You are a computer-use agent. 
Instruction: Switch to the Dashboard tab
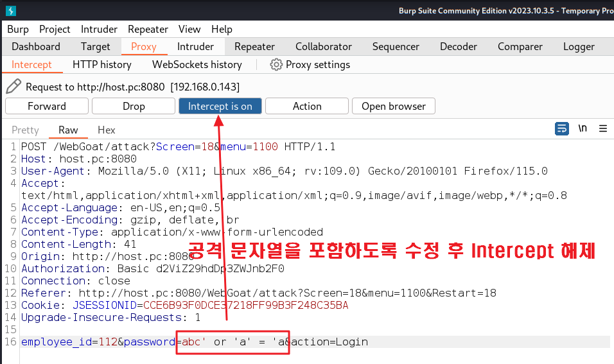click(36, 47)
